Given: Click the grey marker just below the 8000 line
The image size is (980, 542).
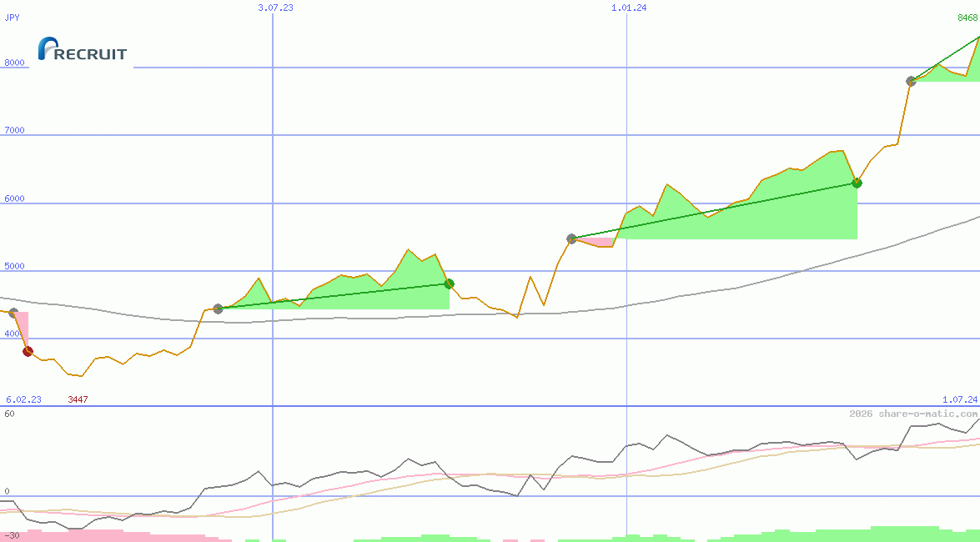Looking at the screenshot, I should [x=911, y=81].
